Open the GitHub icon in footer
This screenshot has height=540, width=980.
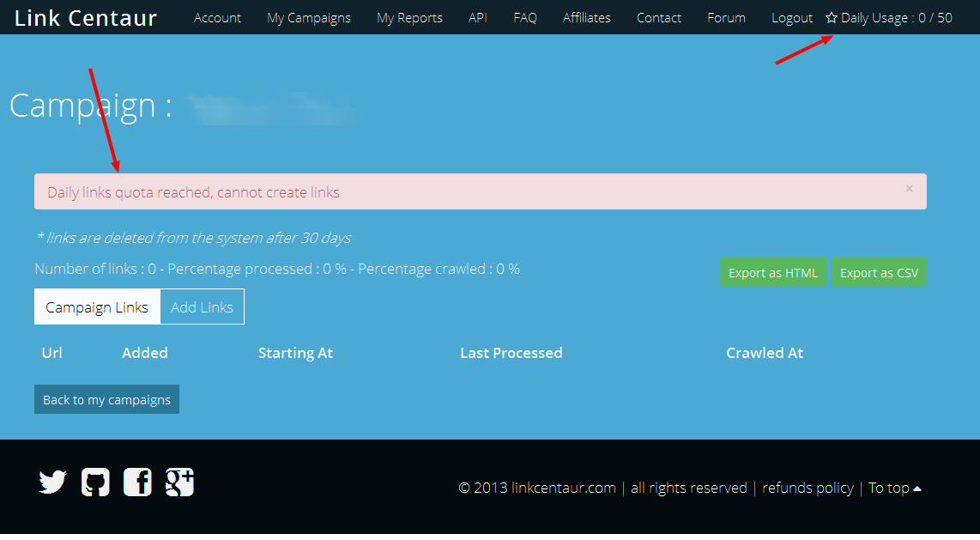pos(95,482)
